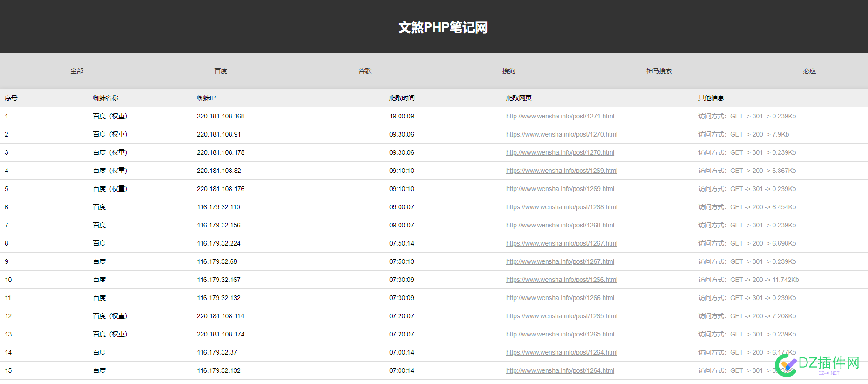The height and width of the screenshot is (384, 868).
Task: Select the 必应 filter tab
Action: pos(809,71)
